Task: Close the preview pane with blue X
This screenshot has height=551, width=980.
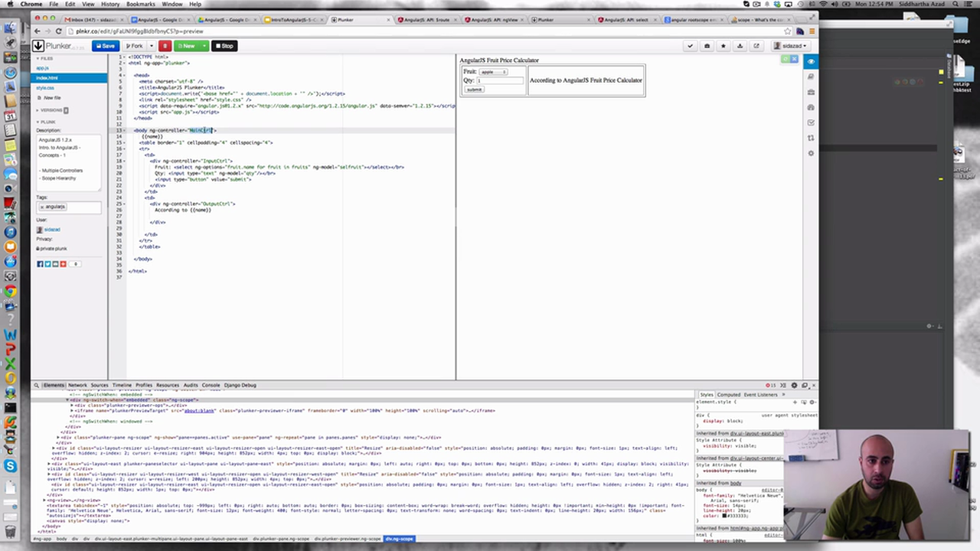Action: coord(794,60)
